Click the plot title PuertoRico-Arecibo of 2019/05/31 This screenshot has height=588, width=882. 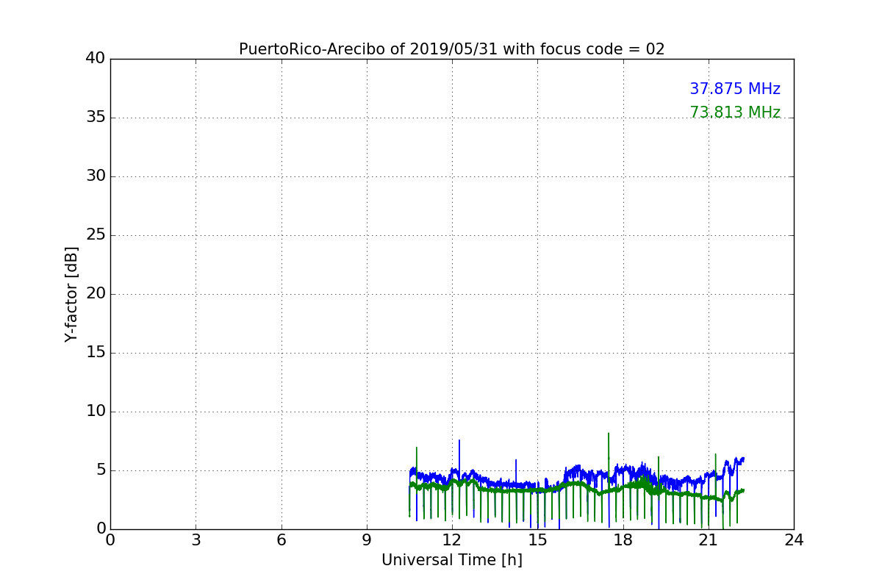[x=451, y=49]
